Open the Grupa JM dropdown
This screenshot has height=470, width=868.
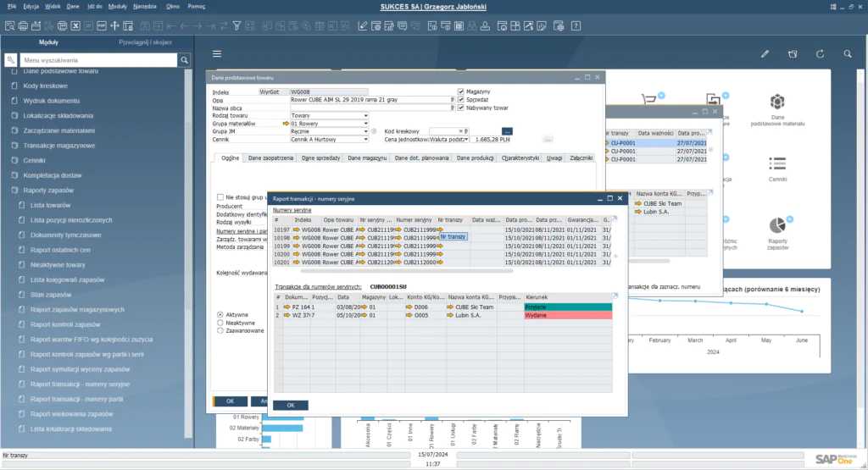tap(365, 131)
